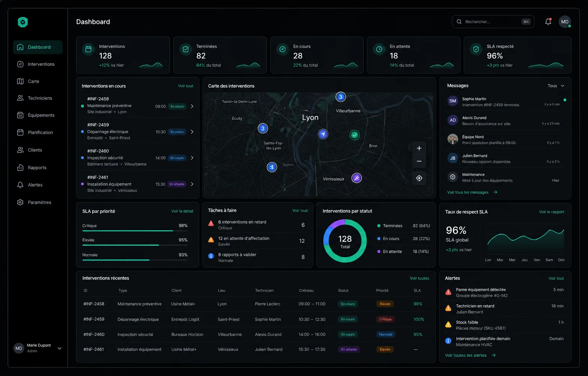Expand the Marie Dupont account menu

click(x=59, y=348)
